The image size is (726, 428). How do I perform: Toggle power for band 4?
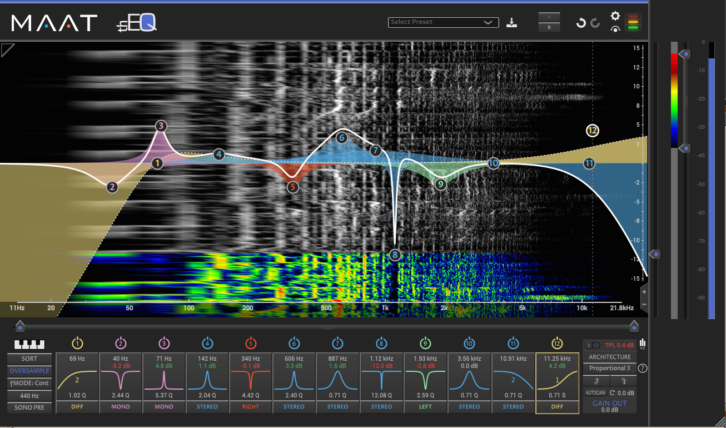point(207,343)
